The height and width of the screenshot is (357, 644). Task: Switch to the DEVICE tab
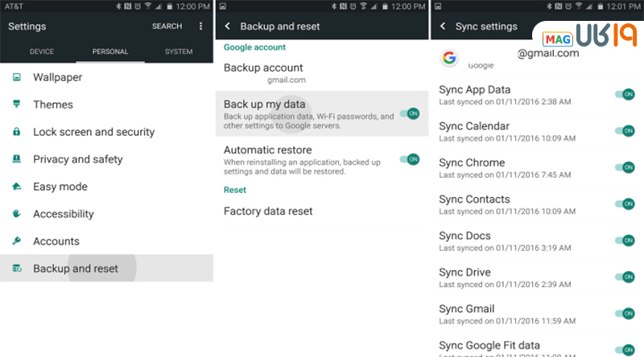pos(42,52)
